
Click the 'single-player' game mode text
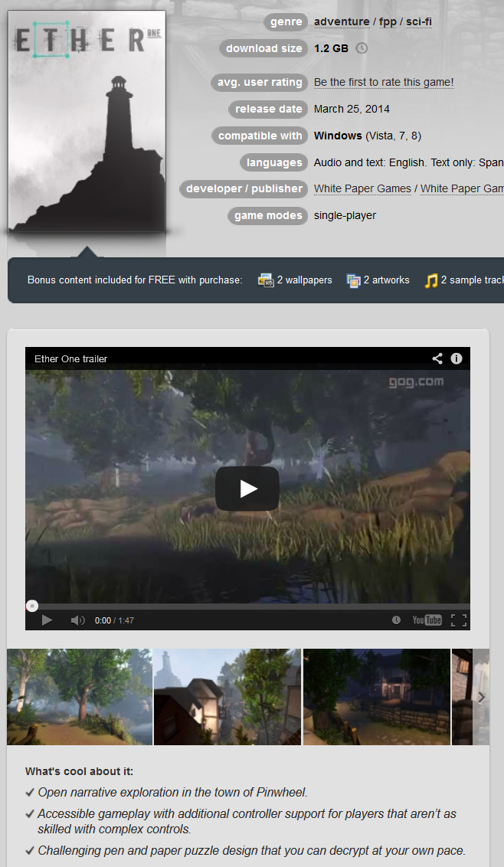coord(345,216)
